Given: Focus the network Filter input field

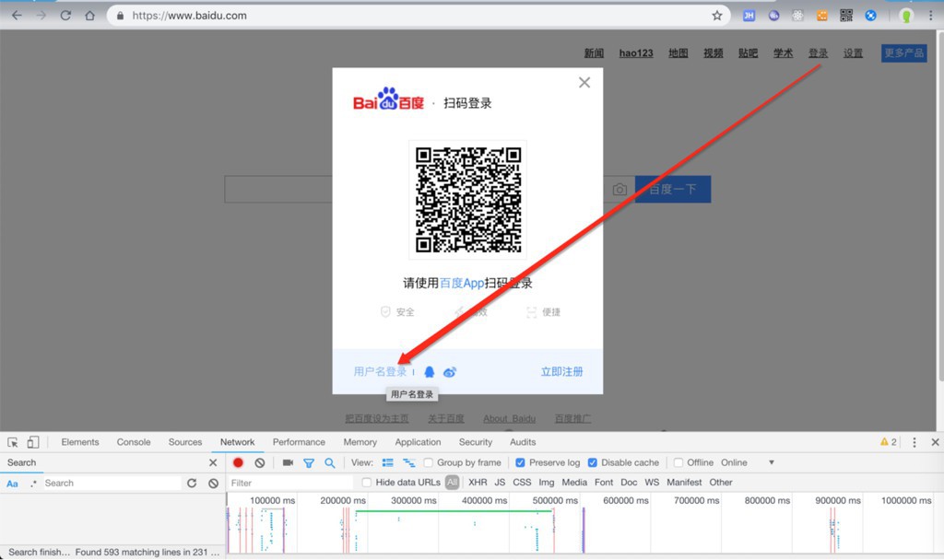Looking at the screenshot, I should (x=290, y=483).
